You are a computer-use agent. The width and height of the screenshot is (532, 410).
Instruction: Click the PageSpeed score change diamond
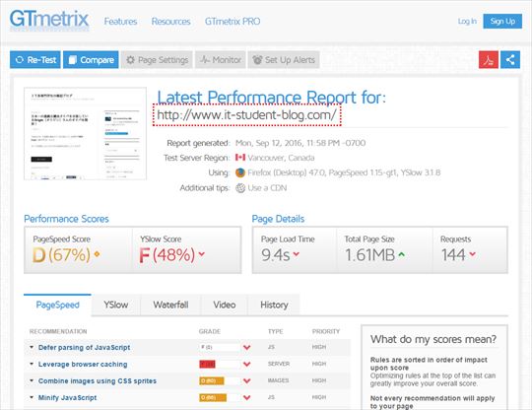(97, 253)
